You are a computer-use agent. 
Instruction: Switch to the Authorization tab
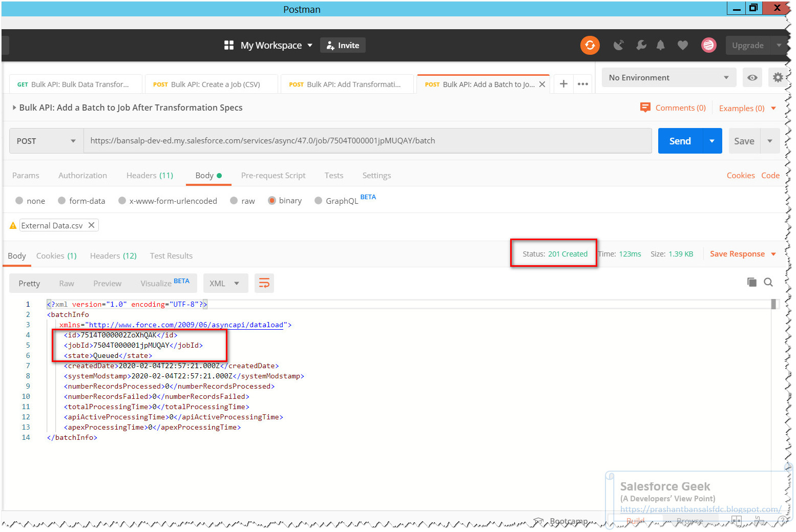(83, 175)
